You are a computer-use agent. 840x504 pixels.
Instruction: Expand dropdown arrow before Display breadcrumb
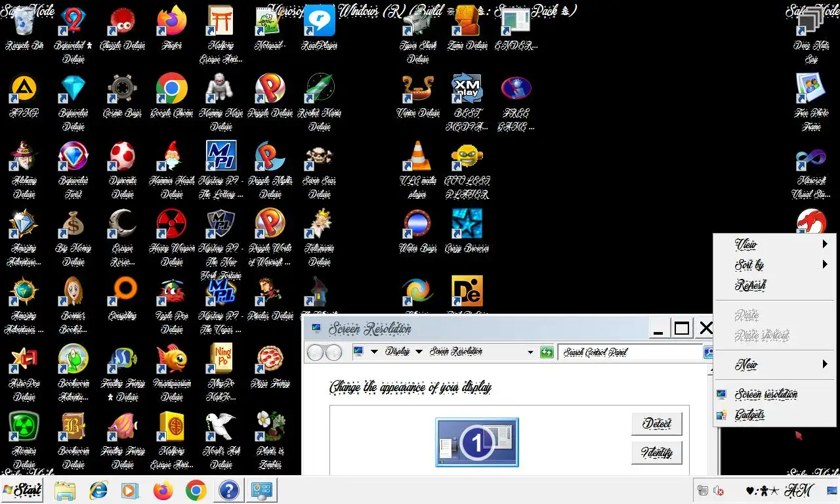coord(374,352)
